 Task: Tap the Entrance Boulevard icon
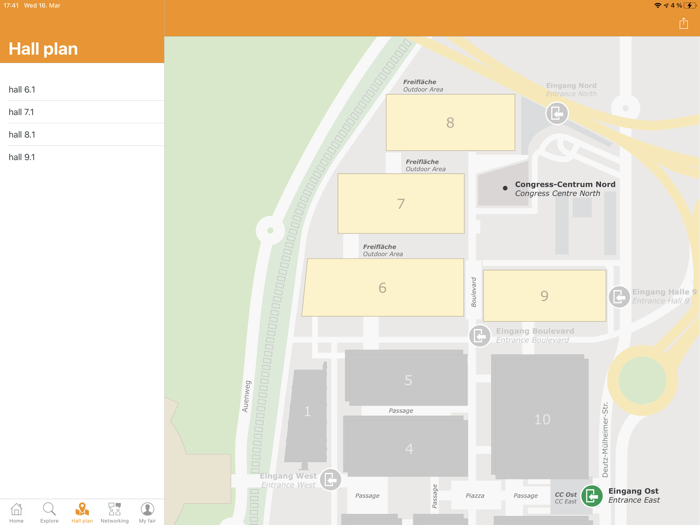click(480, 335)
